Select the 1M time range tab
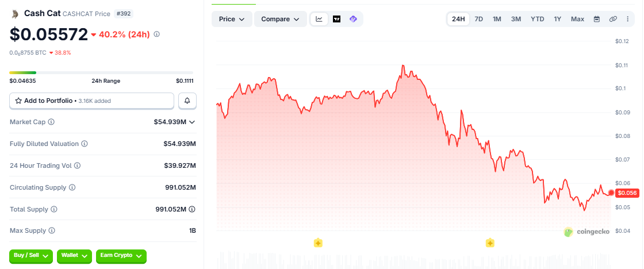 click(497, 19)
